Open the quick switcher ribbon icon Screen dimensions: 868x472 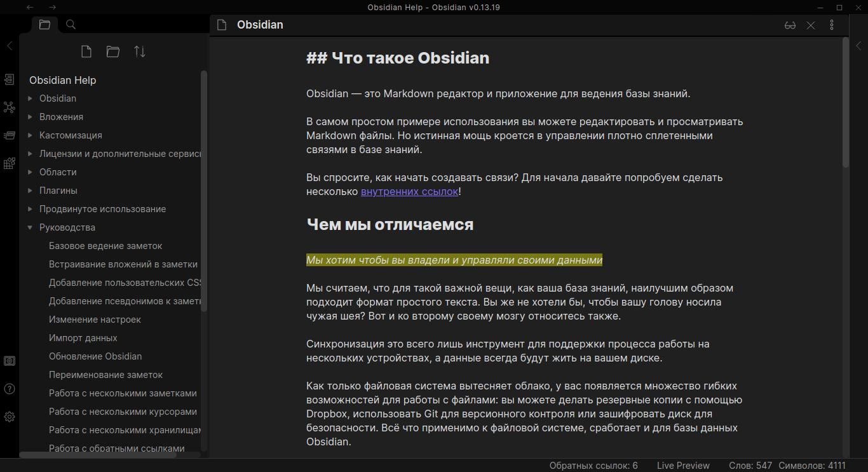10,79
